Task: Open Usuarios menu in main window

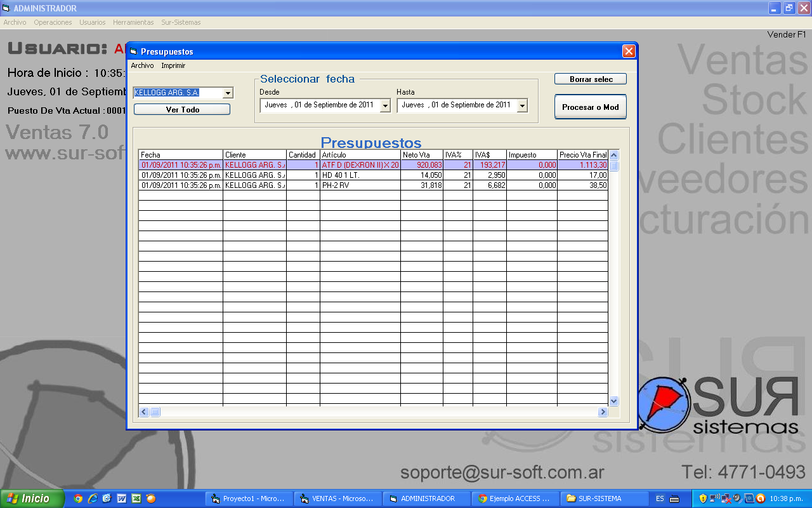Action: 92,22
